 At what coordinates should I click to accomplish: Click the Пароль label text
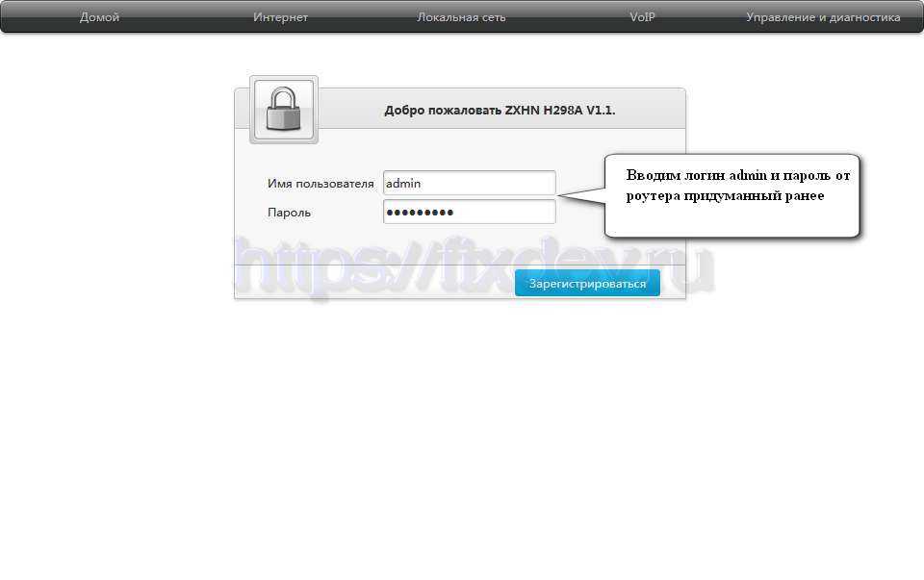[289, 213]
